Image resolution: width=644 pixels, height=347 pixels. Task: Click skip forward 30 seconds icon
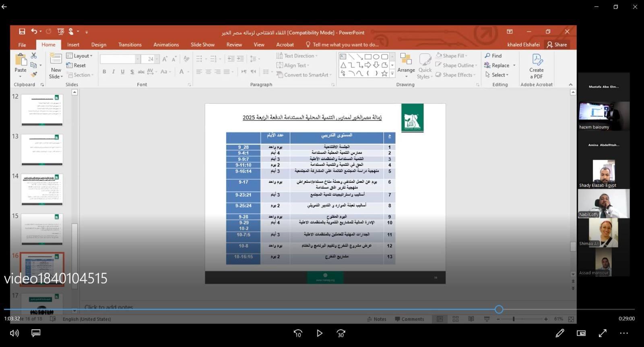pos(341,333)
